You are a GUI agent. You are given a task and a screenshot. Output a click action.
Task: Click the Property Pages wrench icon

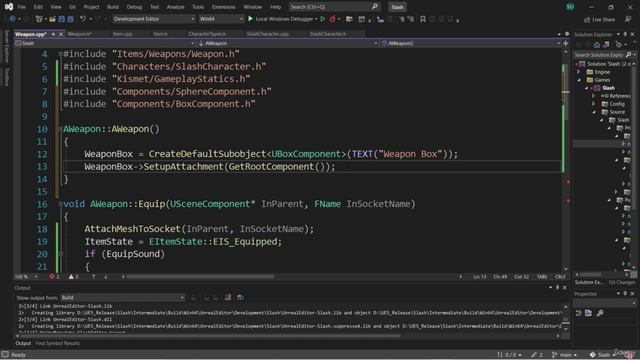point(600,313)
